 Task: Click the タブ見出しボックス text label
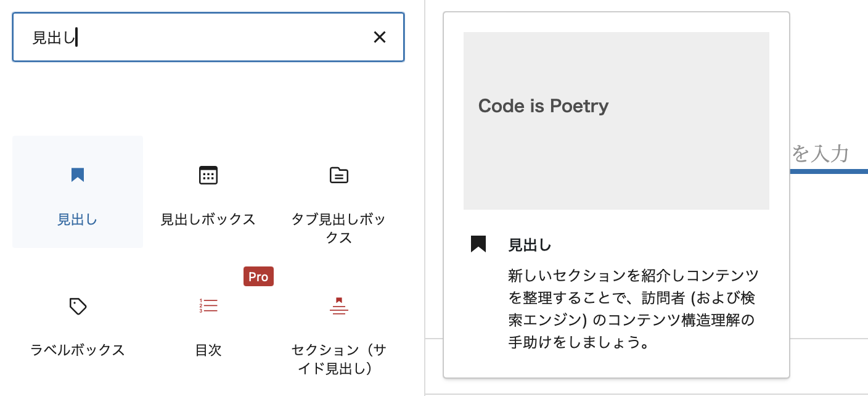(x=338, y=228)
